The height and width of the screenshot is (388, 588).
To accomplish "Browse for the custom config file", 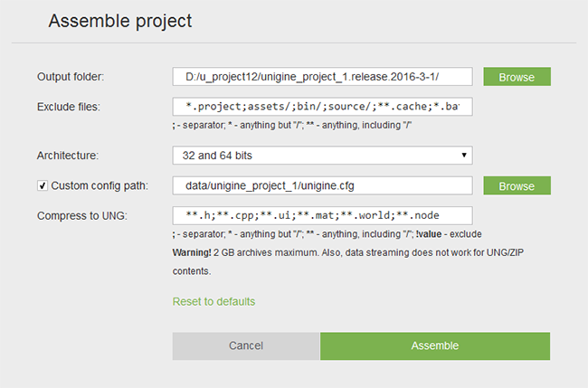I will click(x=517, y=185).
